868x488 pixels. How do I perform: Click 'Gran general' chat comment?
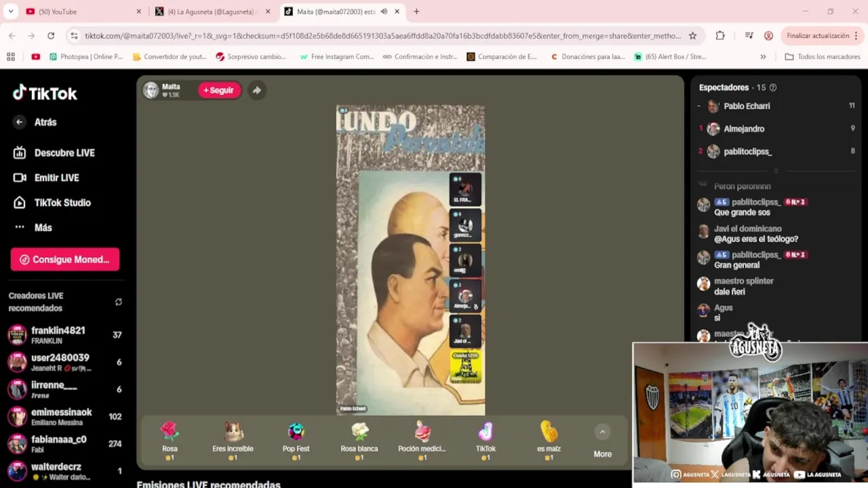tap(736, 266)
